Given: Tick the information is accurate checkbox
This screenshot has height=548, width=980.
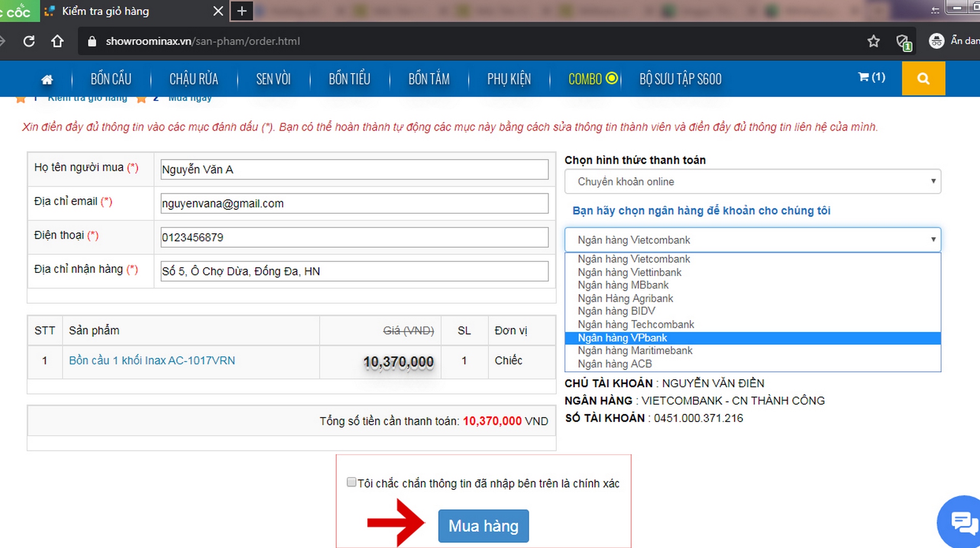Looking at the screenshot, I should [351, 482].
